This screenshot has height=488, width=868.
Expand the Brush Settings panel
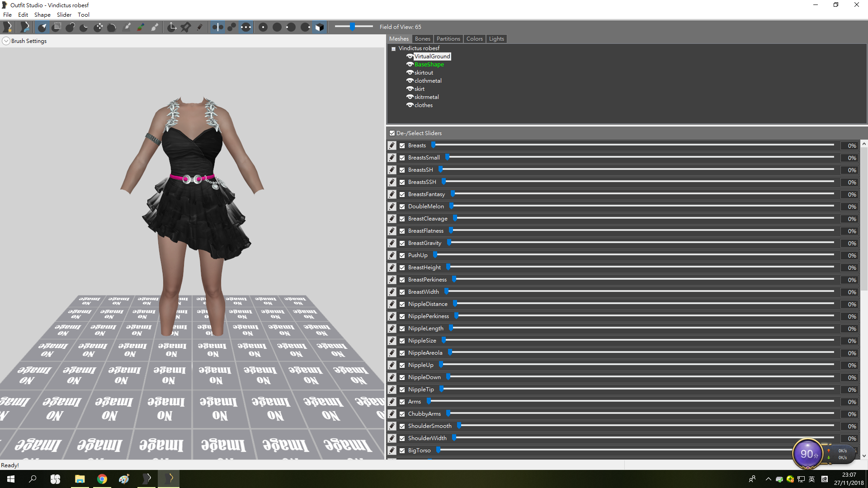pyautogui.click(x=6, y=41)
